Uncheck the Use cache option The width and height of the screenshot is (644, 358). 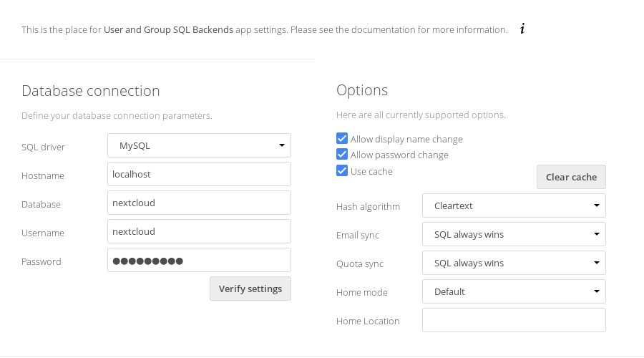click(342, 171)
